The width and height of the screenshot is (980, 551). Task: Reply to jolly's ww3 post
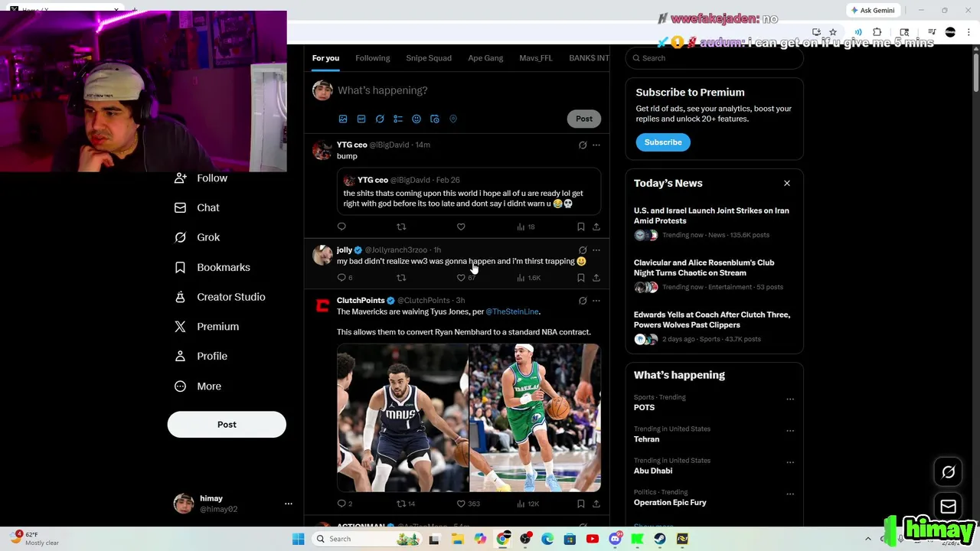(x=345, y=278)
